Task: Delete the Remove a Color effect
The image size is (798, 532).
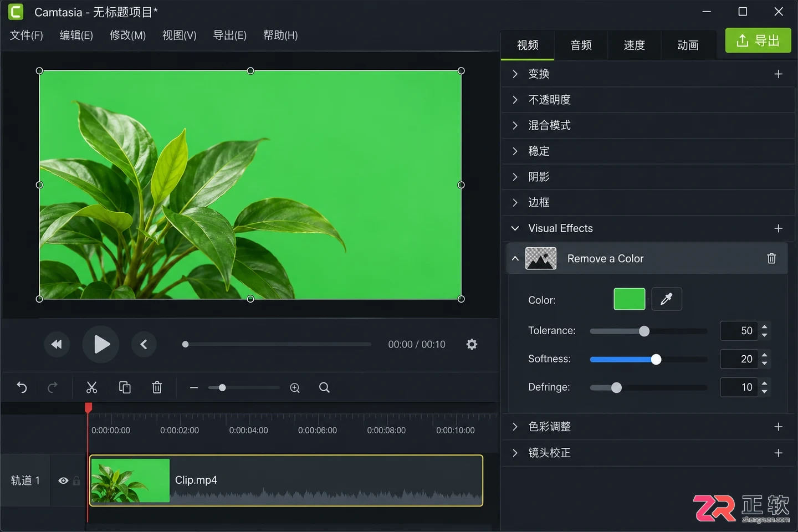Action: coord(771,258)
